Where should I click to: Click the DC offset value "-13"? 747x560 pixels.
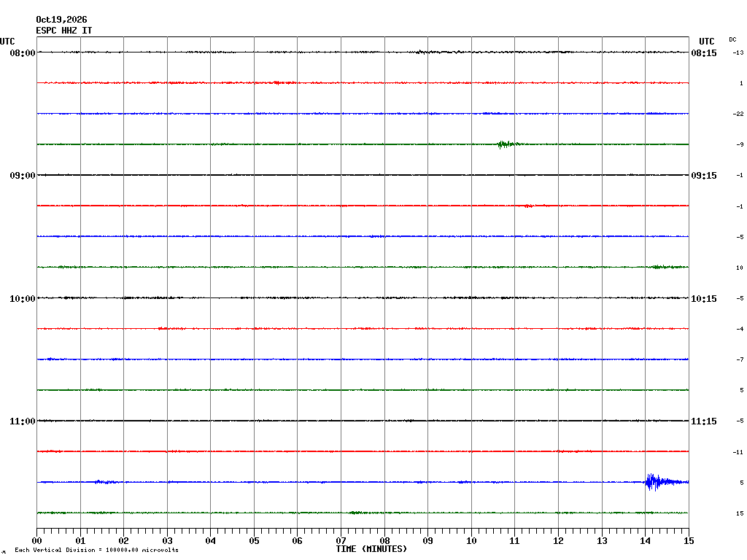coord(738,52)
